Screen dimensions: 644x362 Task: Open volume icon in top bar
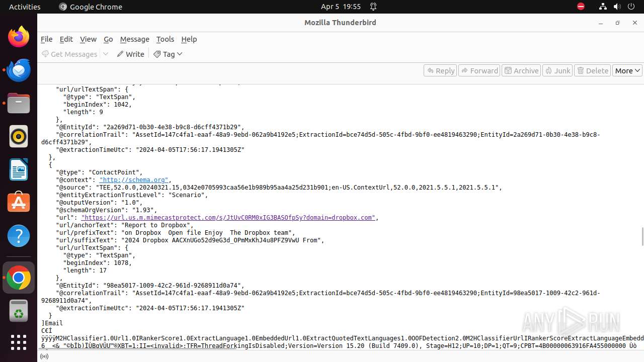point(617,7)
